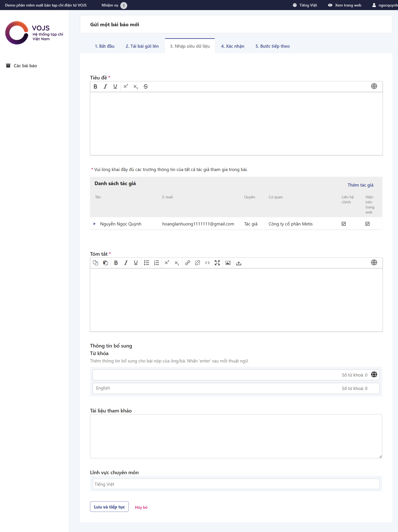Open source code view in summary editor
The height and width of the screenshot is (532, 398).
pyautogui.click(x=207, y=263)
